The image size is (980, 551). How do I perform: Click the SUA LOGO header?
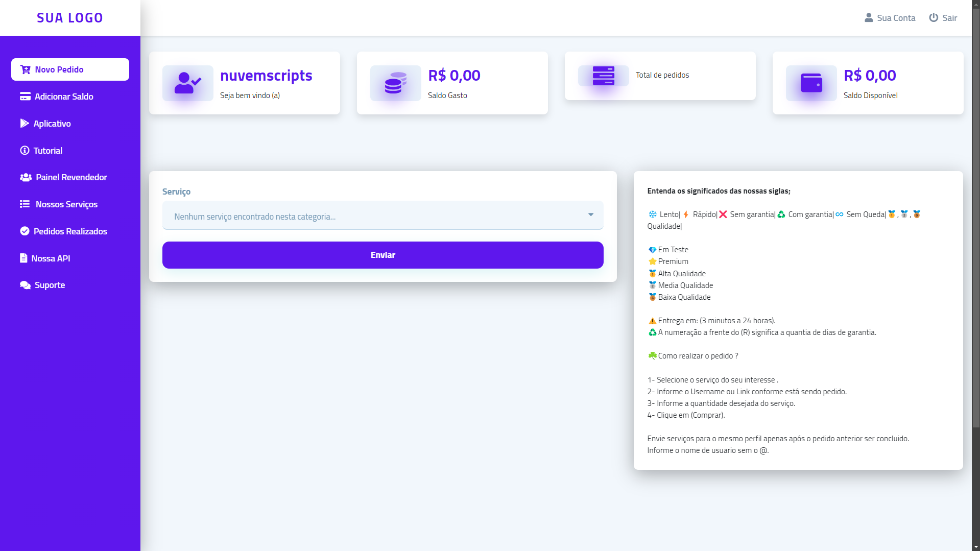pos(69,17)
